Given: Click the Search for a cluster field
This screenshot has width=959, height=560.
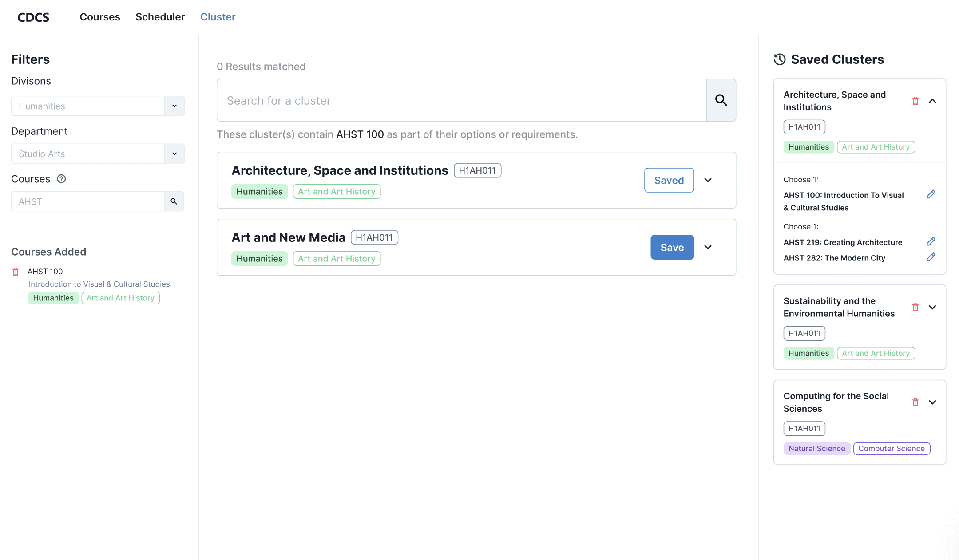Looking at the screenshot, I should point(462,100).
